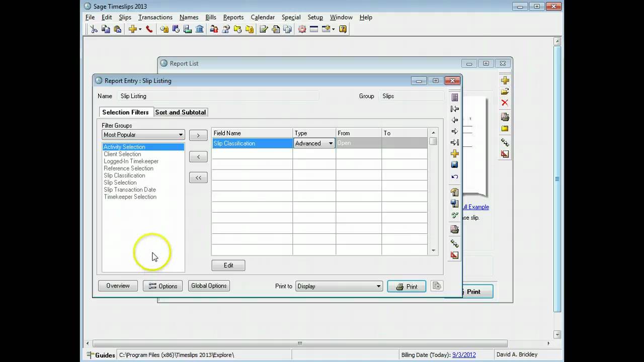Image resolution: width=644 pixels, height=362 pixels.
Task: Open the Filter Groups Most Popular dropdown
Action: 181,135
